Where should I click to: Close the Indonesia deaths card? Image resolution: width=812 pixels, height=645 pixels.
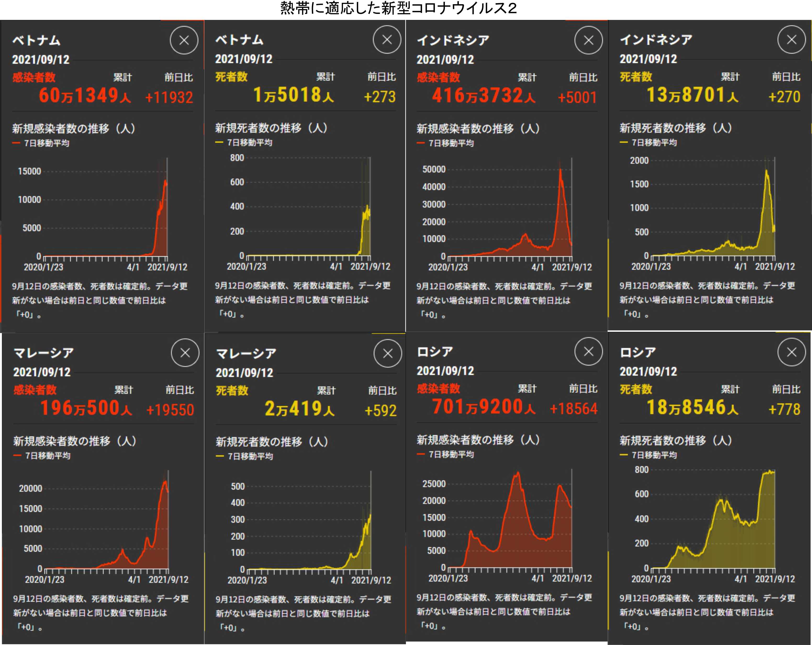(791, 40)
